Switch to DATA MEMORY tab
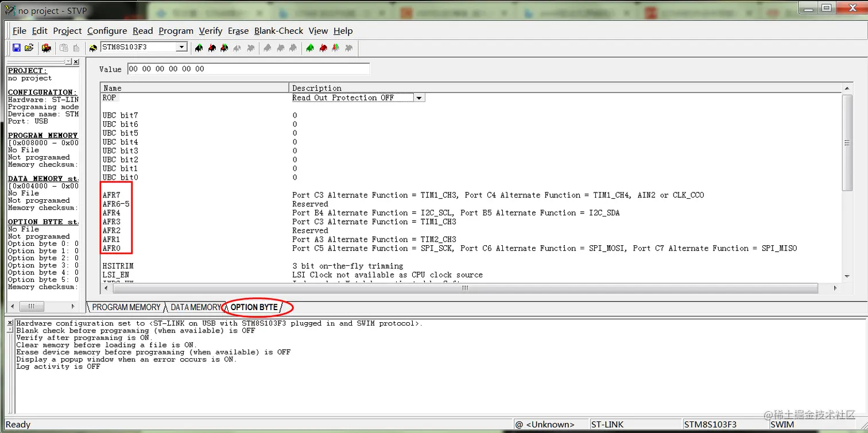This screenshot has height=433, width=868. pos(195,307)
